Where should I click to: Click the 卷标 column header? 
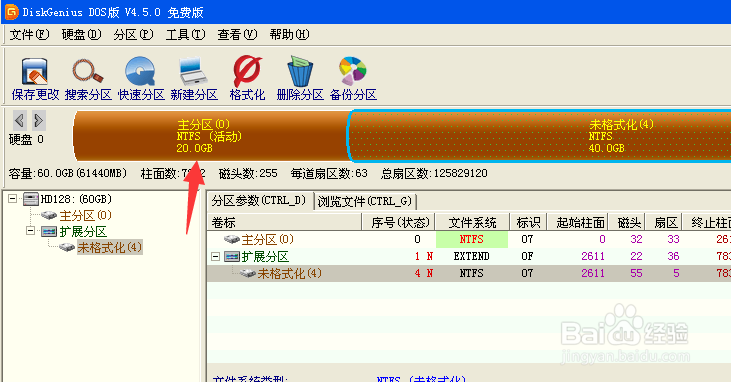tap(284, 222)
